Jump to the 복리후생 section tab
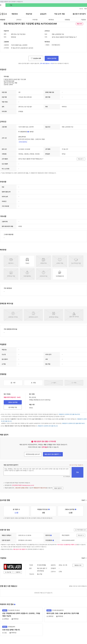 [x=51, y=19]
